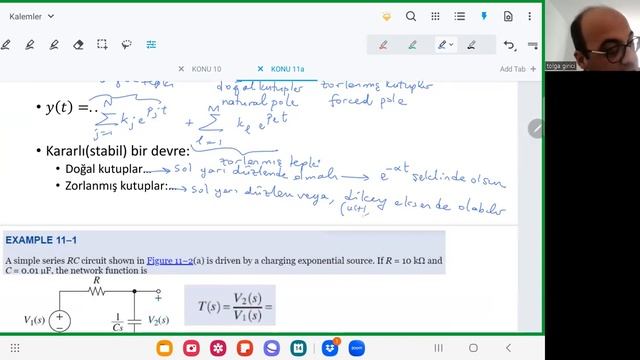
Task: Open the Zoom app
Action: coord(357,348)
